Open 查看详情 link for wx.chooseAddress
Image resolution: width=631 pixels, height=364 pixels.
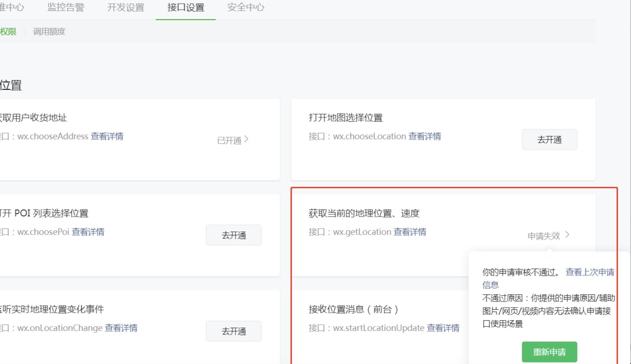tap(107, 136)
